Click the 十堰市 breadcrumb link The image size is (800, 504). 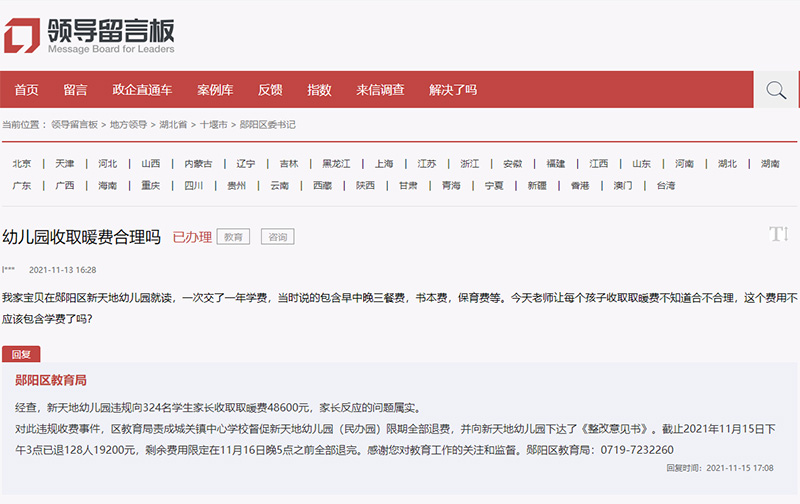213,125
